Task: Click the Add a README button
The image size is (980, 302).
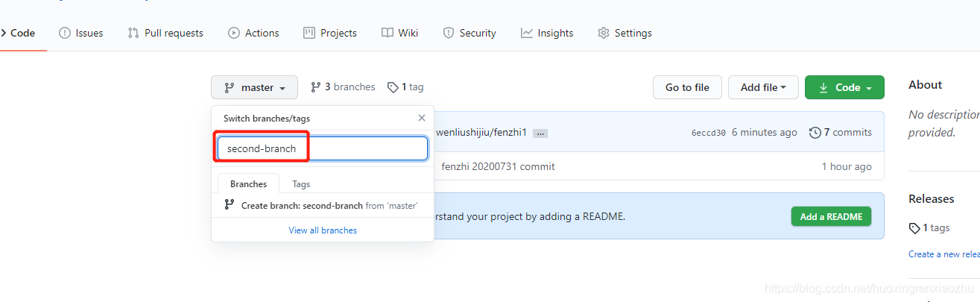Action: click(831, 216)
